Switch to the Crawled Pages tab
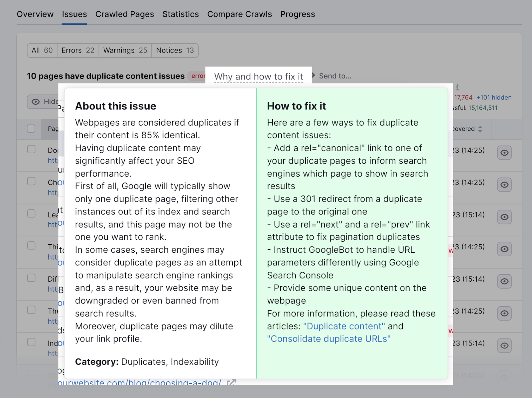 coord(124,14)
